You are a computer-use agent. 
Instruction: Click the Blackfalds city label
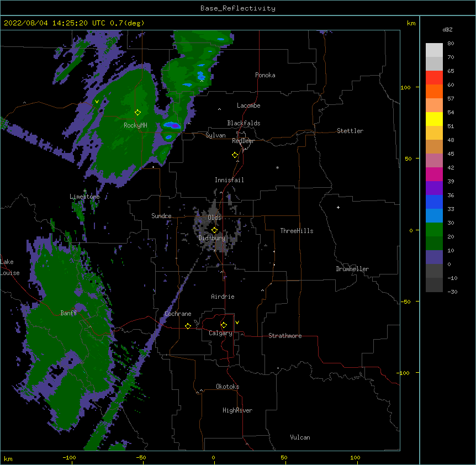244,123
